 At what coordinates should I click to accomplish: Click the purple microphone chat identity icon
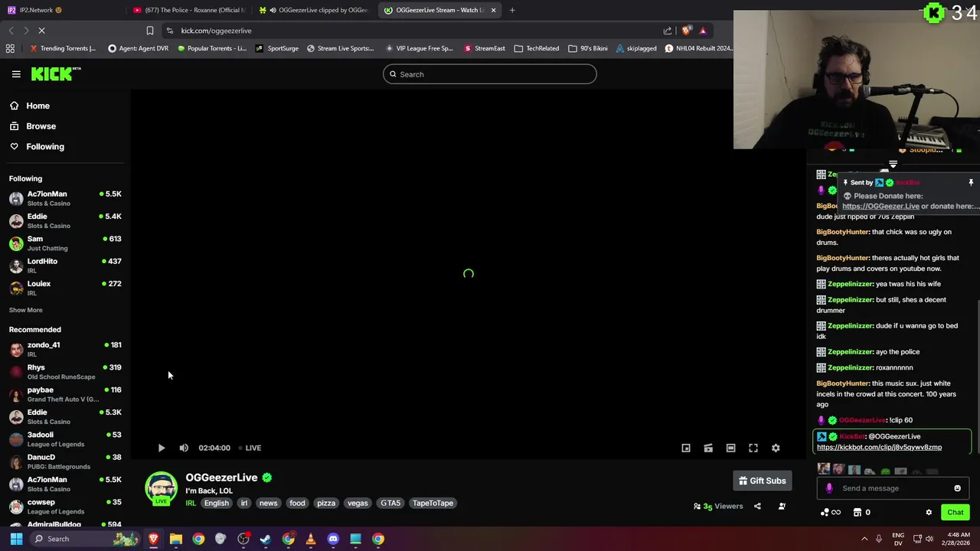coord(828,488)
